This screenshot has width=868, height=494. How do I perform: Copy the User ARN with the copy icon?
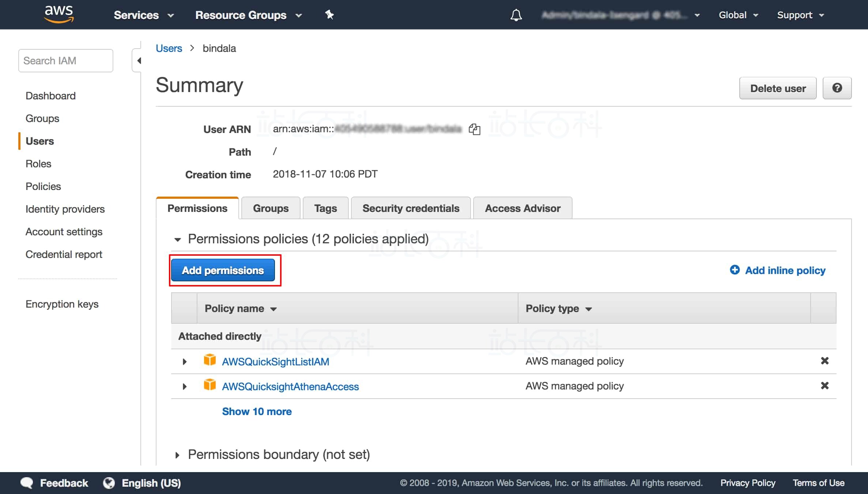[474, 129]
